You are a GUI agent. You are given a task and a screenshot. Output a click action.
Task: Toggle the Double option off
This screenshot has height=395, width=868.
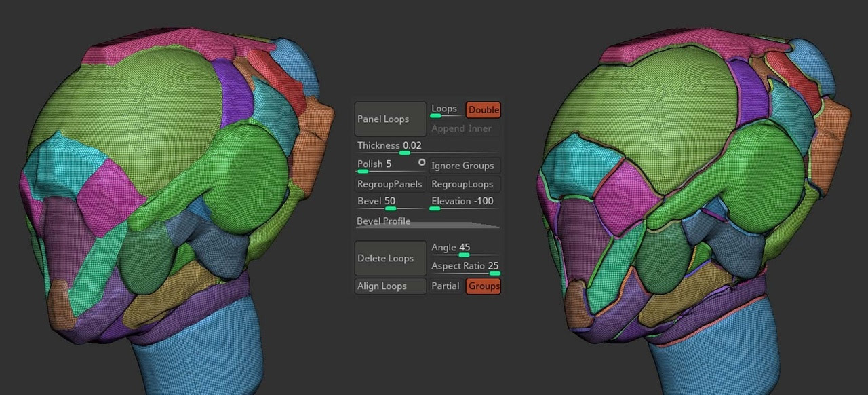pyautogui.click(x=484, y=110)
